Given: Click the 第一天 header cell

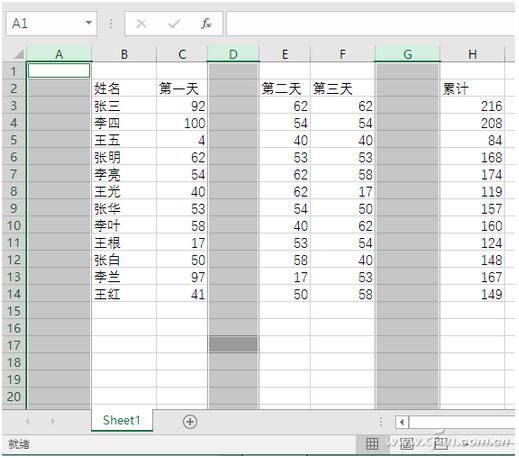Looking at the screenshot, I should [x=182, y=89].
